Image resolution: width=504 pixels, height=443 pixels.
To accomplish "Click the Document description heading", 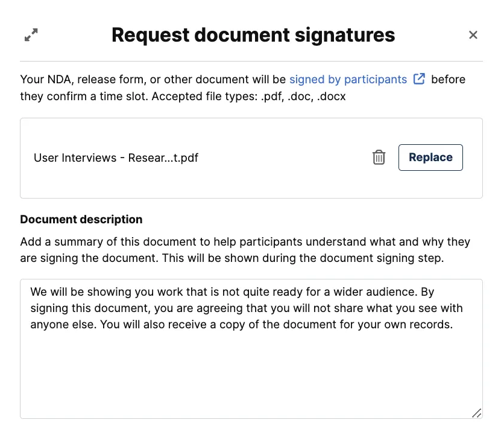I will click(81, 219).
